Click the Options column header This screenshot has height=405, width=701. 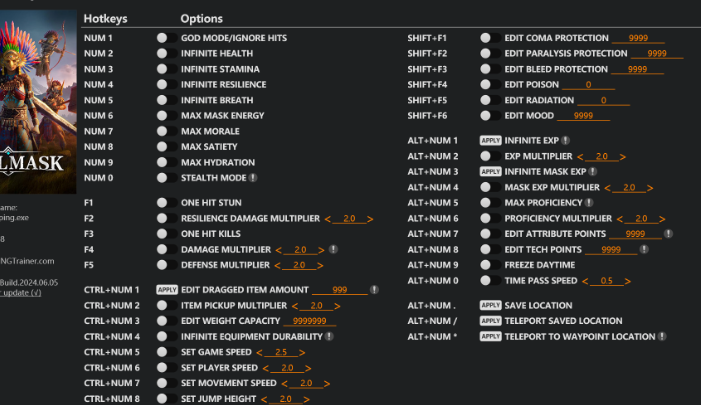[x=201, y=19]
